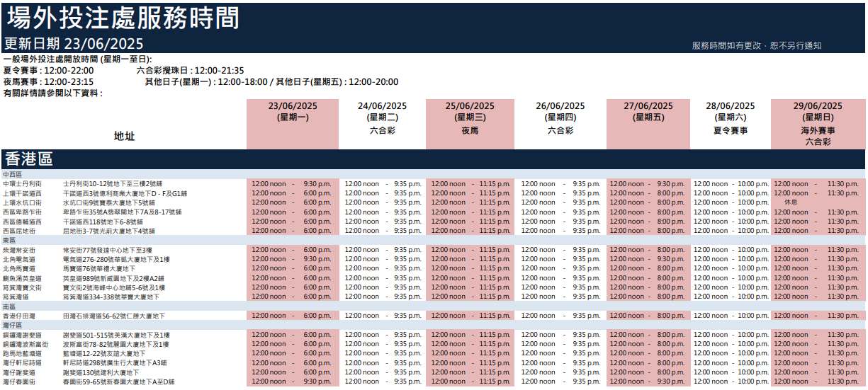Click the address 春園街59-65號新春園大廈地下A至D舖
The height and width of the screenshot is (390, 868).
(119, 382)
